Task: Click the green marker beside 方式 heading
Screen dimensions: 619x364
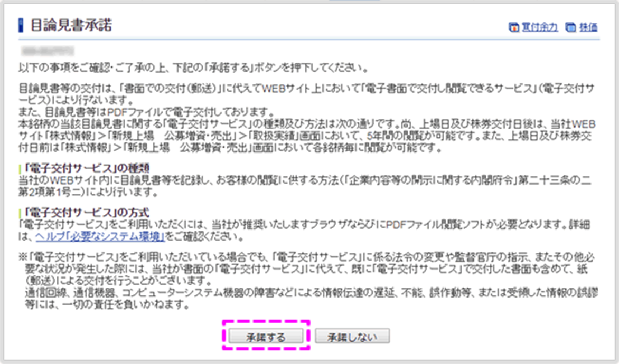Action: 20,213
